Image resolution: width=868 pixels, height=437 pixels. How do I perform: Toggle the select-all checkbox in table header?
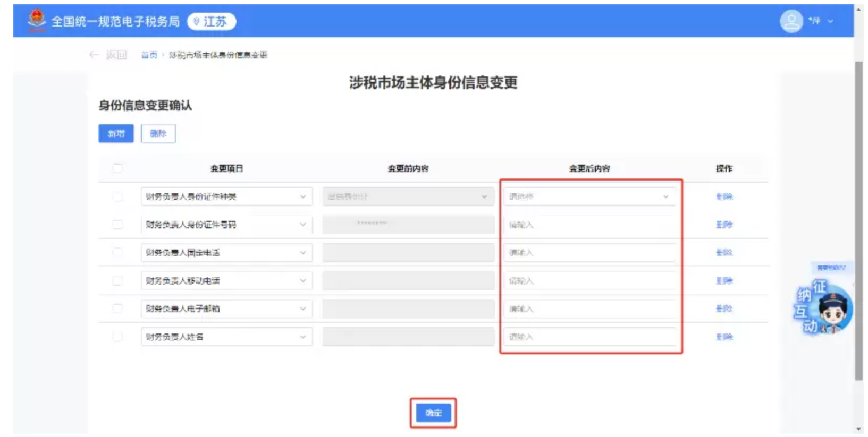point(117,168)
